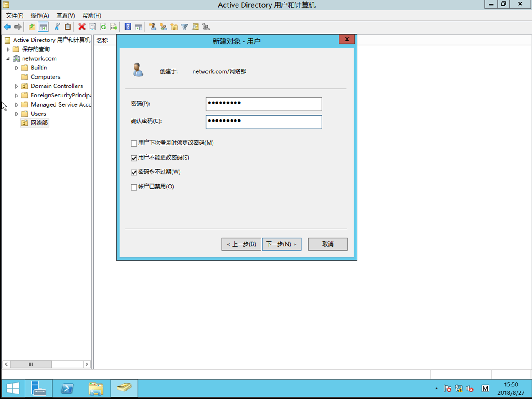Click the 上一步(B) back button
532x399 pixels.
241,244
